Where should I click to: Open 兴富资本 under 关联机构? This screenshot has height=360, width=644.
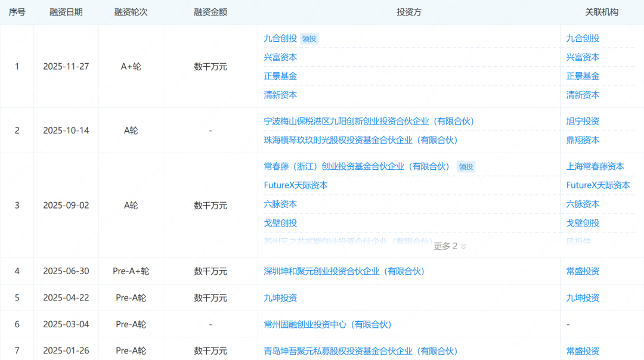pyautogui.click(x=583, y=57)
